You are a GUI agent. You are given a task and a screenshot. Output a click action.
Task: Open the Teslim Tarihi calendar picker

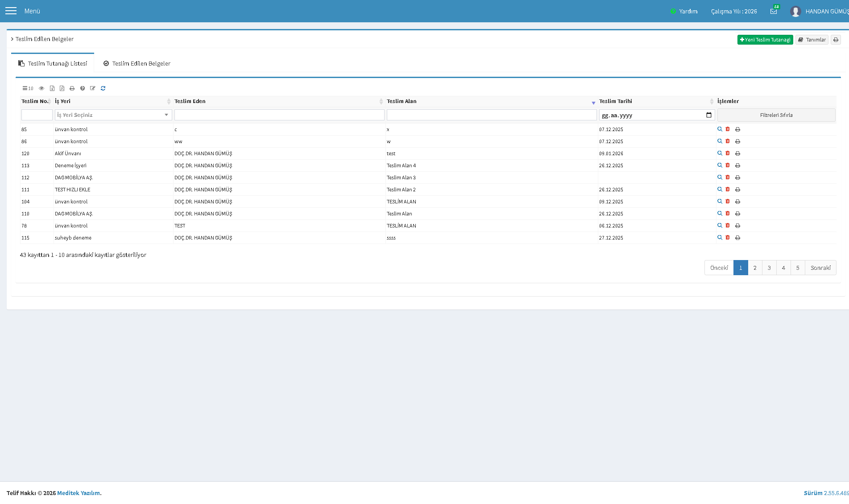[709, 115]
